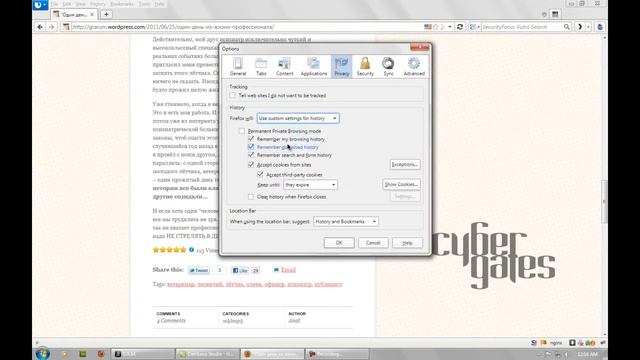This screenshot has width=640, height=360.
Task: Uncheck Remember my browsing history
Action: [x=251, y=139]
